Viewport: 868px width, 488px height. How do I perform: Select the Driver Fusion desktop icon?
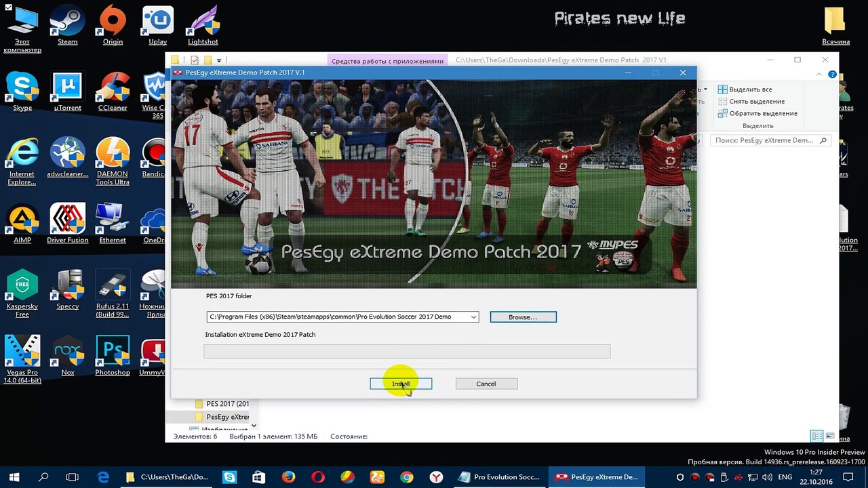tap(67, 224)
